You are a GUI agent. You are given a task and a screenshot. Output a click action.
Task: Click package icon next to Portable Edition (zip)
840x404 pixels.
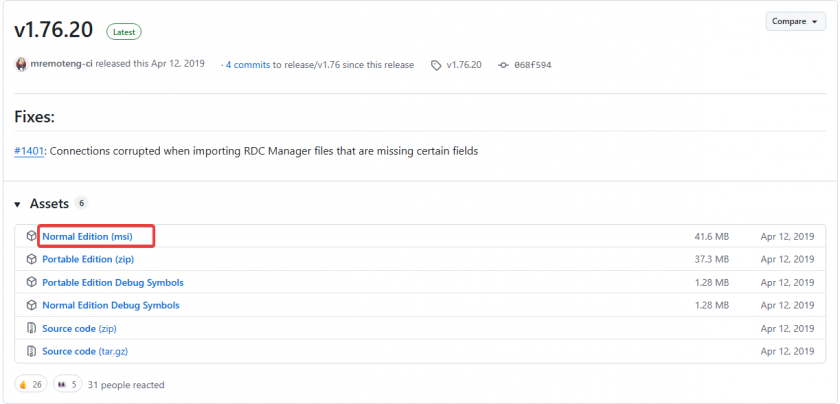[32, 259]
